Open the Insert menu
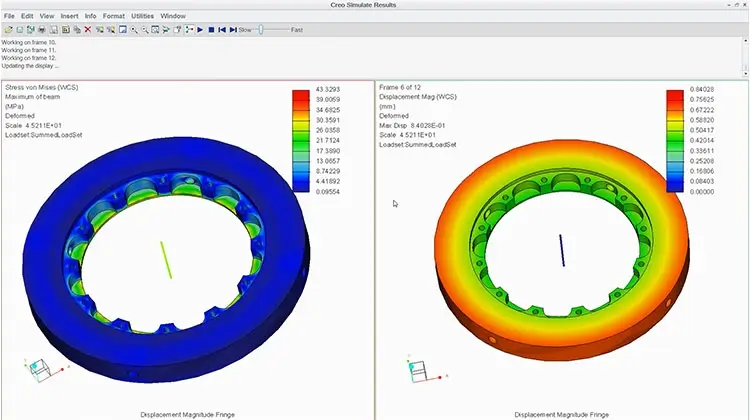The height and width of the screenshot is (420, 750). tap(69, 16)
